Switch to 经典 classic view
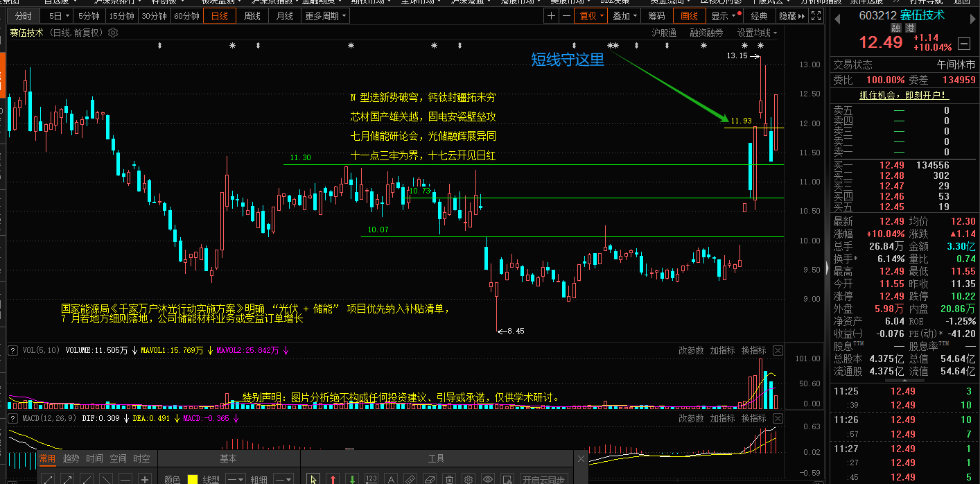Viewport: 980px width, 484px height. coord(759,16)
